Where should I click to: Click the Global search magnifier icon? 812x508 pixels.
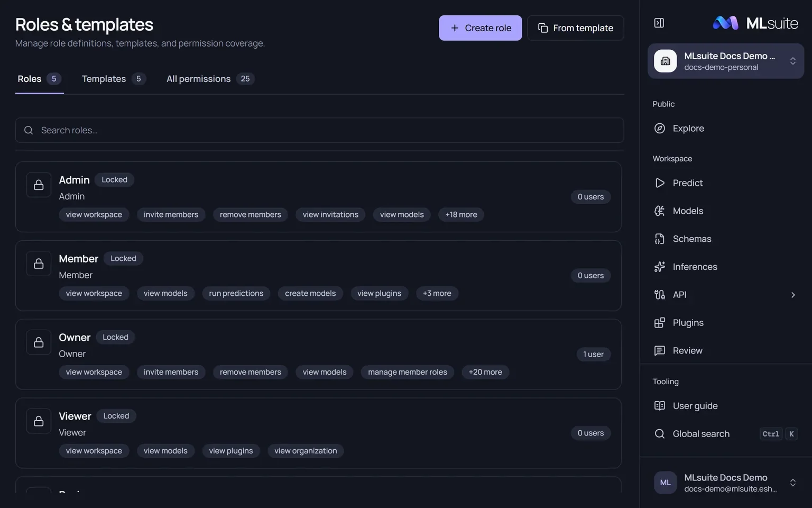click(660, 434)
